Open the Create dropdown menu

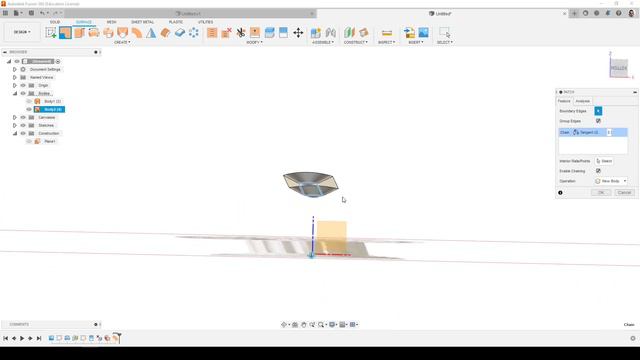(122, 42)
